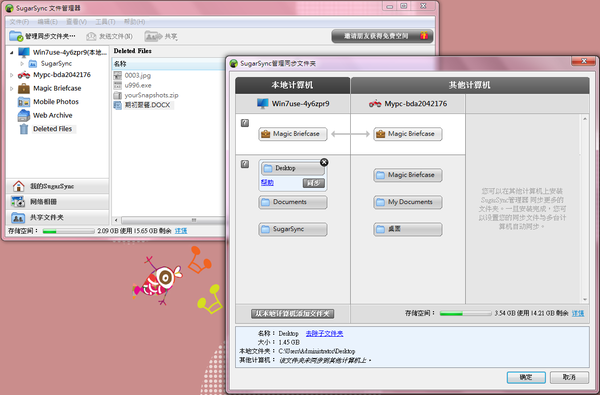Select Mypc-bda2042176 in the tree
Viewport: 600px width, 395px height.
pyautogui.click(x=54, y=75)
